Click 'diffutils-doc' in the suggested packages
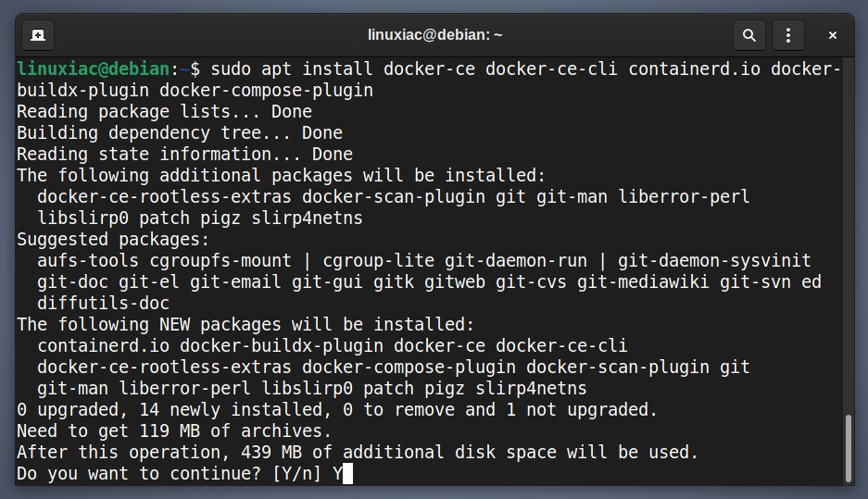This screenshot has width=868, height=499. [x=103, y=303]
